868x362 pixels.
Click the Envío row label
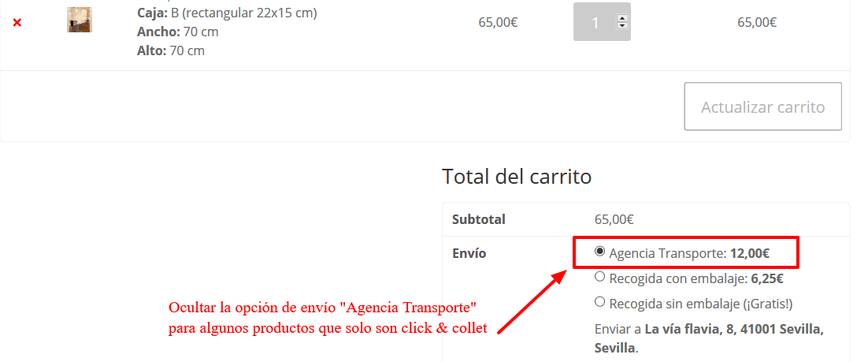469,253
